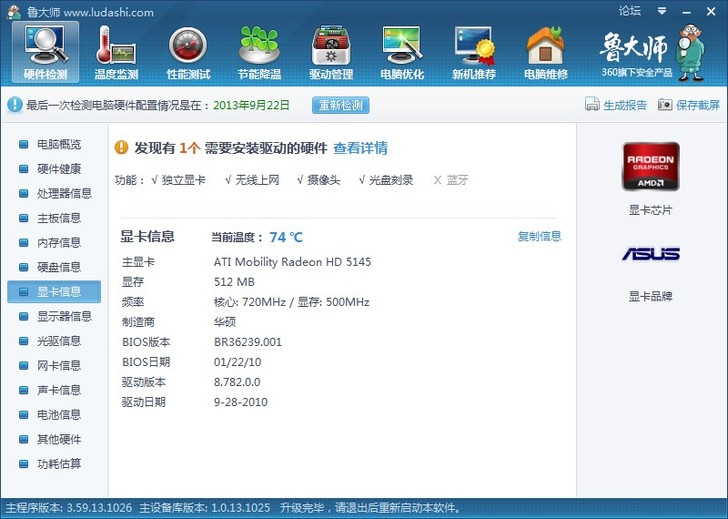Open the 节能降温 clover icon
The width and height of the screenshot is (728, 519).
pyautogui.click(x=260, y=52)
